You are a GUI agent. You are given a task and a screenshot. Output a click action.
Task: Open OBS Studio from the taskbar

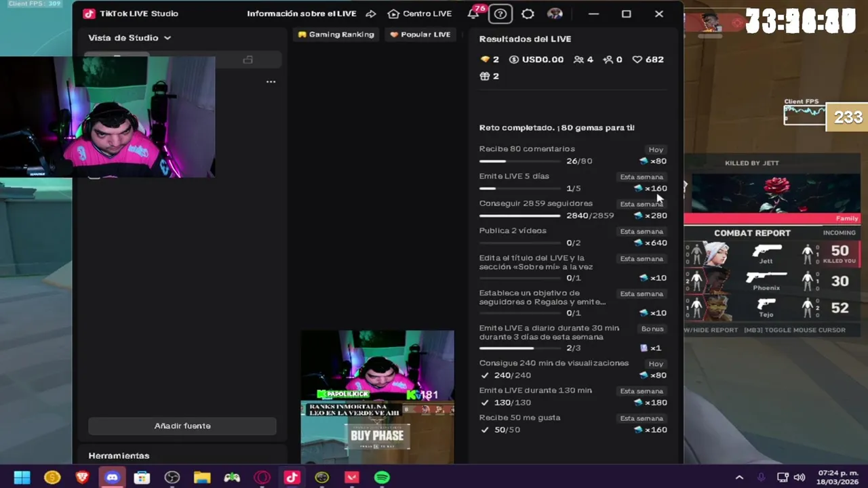(172, 478)
